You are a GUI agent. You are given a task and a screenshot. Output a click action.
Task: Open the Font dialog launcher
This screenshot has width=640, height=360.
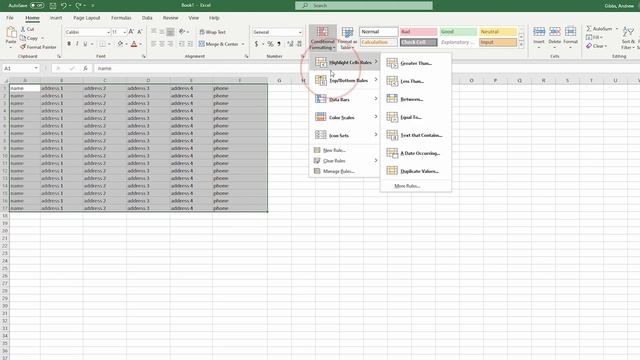(x=144, y=56)
